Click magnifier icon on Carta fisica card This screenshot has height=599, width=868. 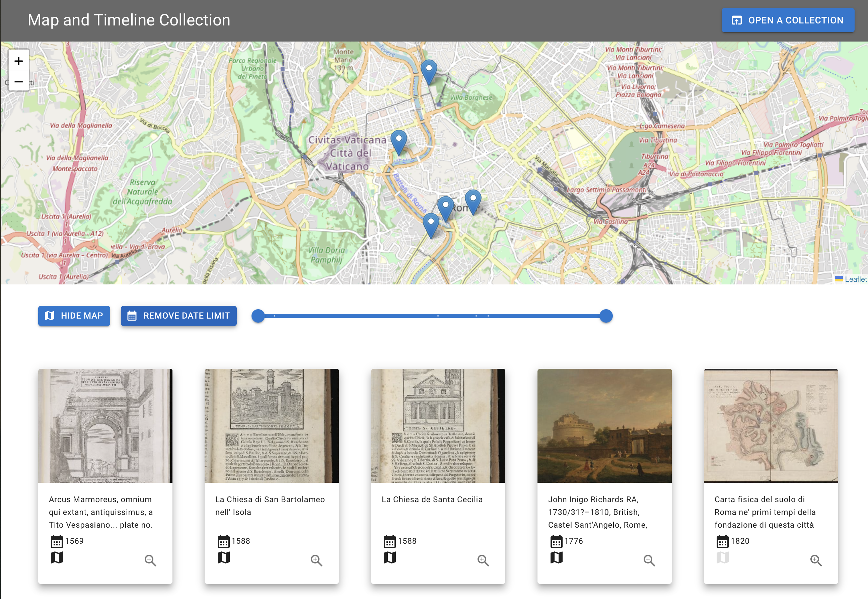tap(815, 560)
